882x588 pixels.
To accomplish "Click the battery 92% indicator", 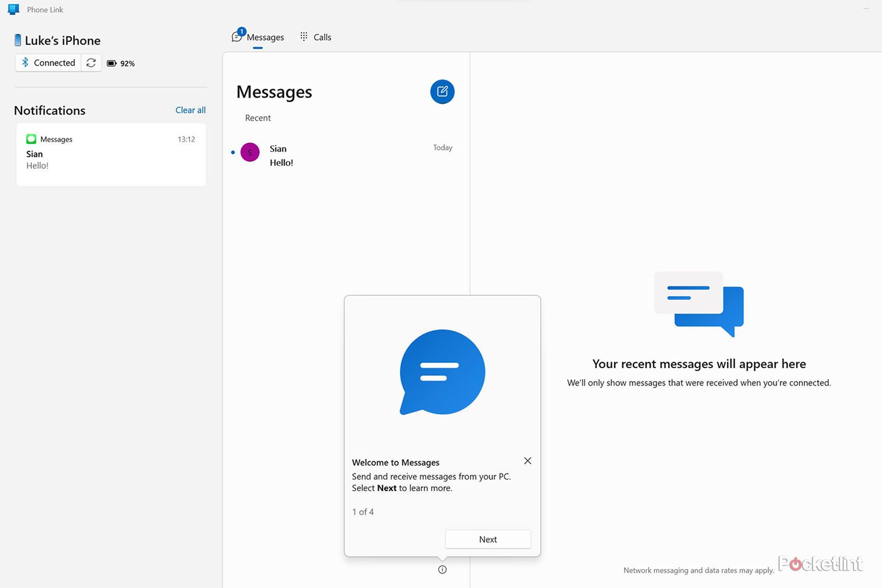I will 121,63.
